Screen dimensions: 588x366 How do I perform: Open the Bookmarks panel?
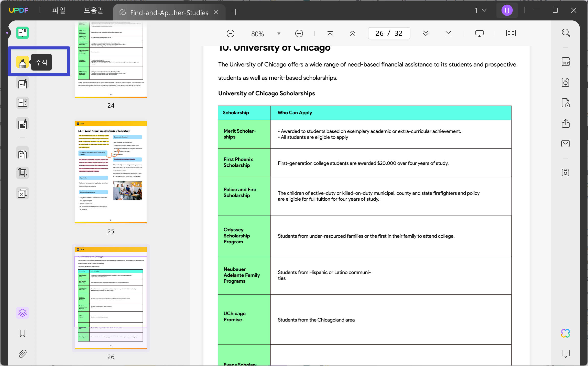(x=23, y=333)
